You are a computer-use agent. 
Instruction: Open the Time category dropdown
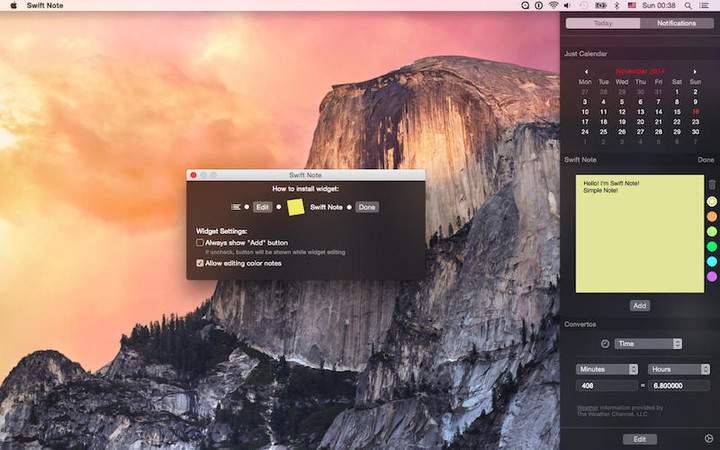[x=648, y=344]
